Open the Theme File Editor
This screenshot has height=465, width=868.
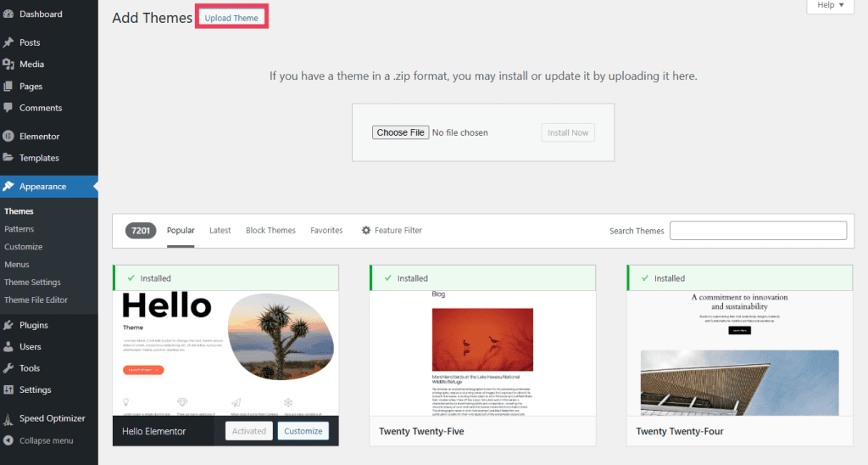[36, 300]
